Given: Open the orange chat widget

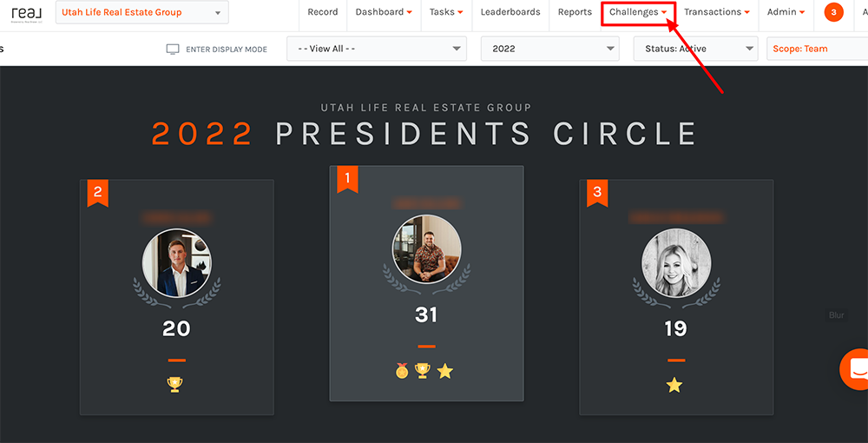Looking at the screenshot, I should pos(855,369).
